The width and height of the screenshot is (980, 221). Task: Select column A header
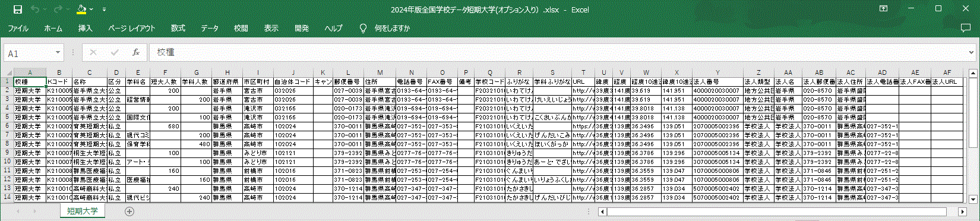(x=30, y=72)
